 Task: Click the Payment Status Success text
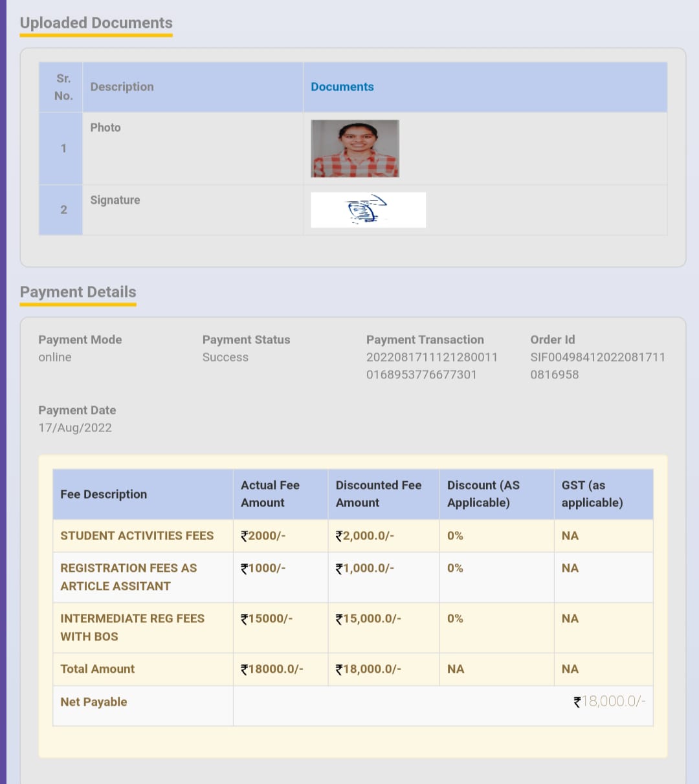tap(225, 357)
